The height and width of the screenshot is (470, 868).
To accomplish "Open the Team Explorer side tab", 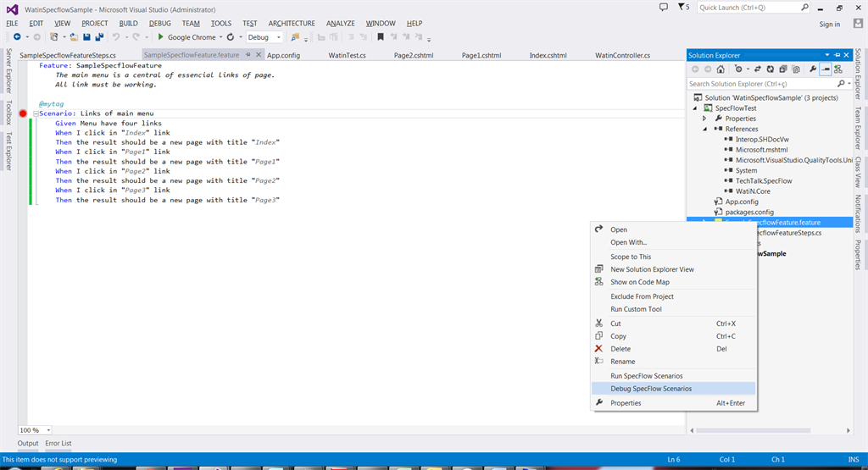I will point(858,128).
